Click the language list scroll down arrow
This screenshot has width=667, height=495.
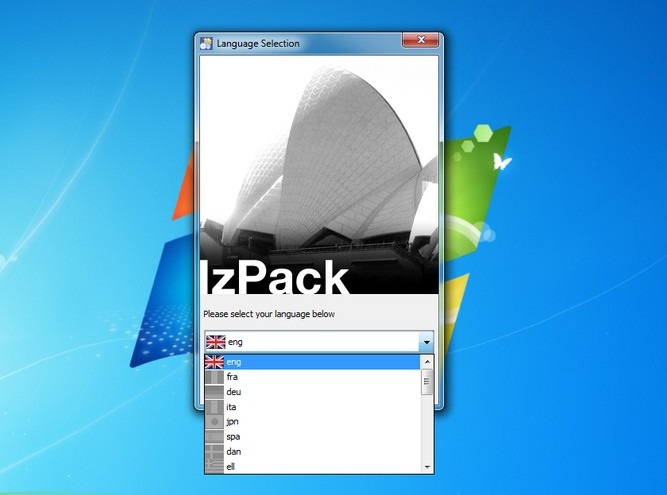pyautogui.click(x=427, y=467)
